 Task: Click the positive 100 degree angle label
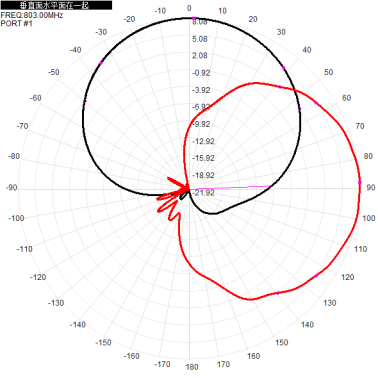(369, 218)
